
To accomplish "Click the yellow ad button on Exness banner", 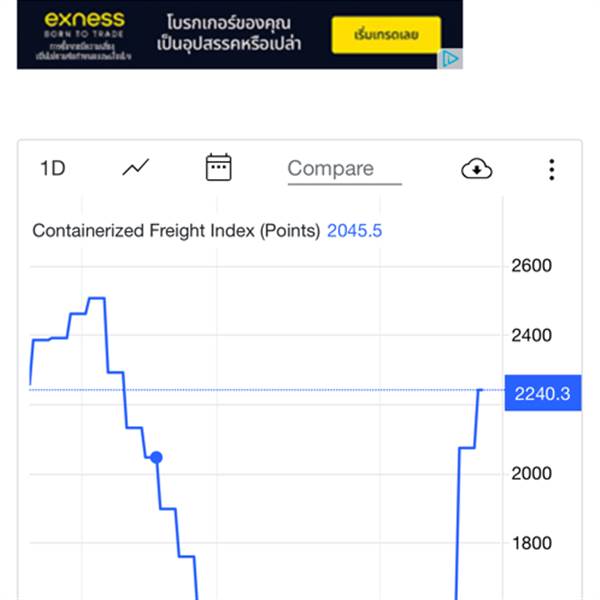I will click(386, 35).
